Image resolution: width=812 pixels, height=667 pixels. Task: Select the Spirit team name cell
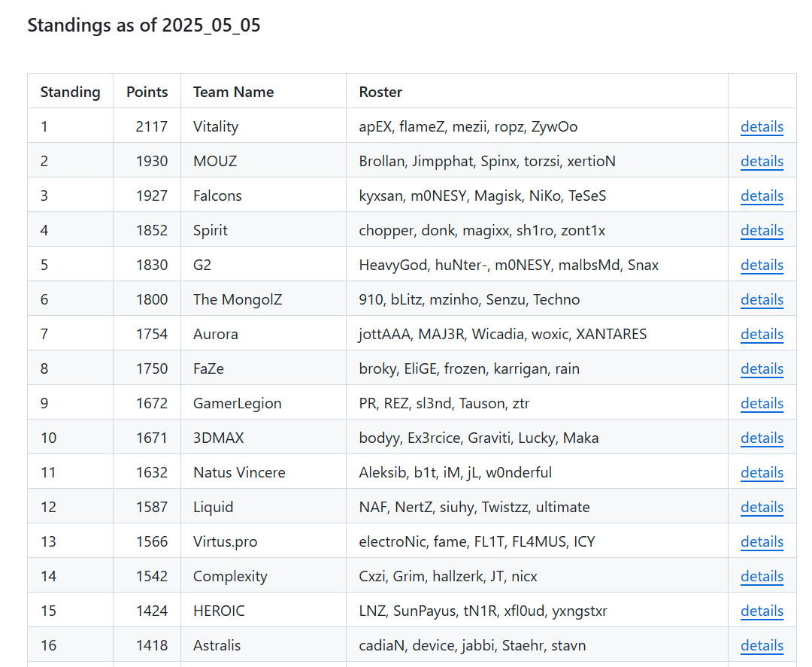[x=264, y=230]
